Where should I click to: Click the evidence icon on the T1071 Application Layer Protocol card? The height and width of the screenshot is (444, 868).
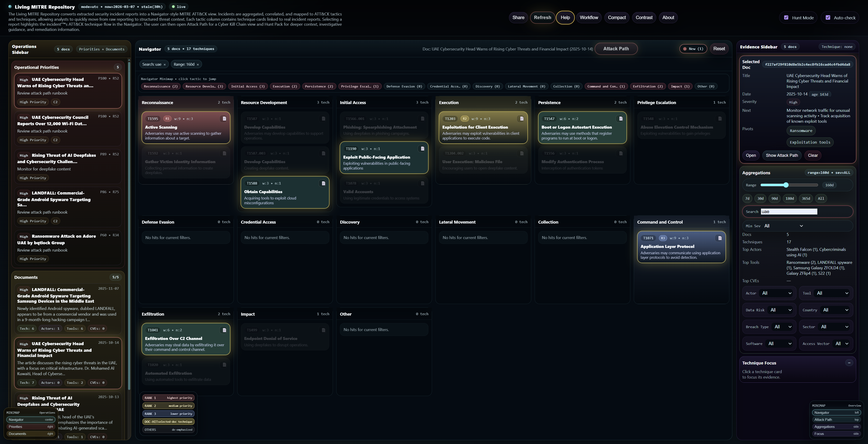click(719, 238)
